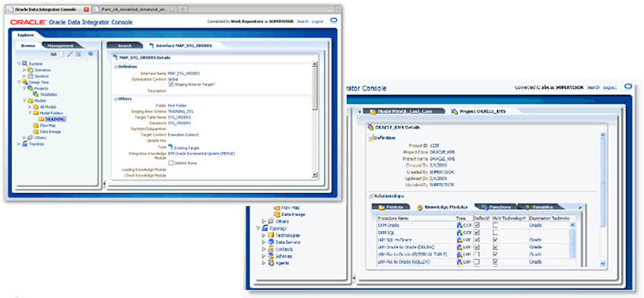Expand the Scenarios node in left window

click(24, 70)
